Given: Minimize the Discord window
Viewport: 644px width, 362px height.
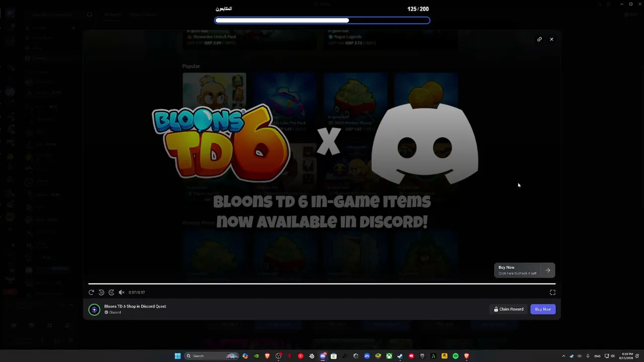Looking at the screenshot, I should point(622,4).
